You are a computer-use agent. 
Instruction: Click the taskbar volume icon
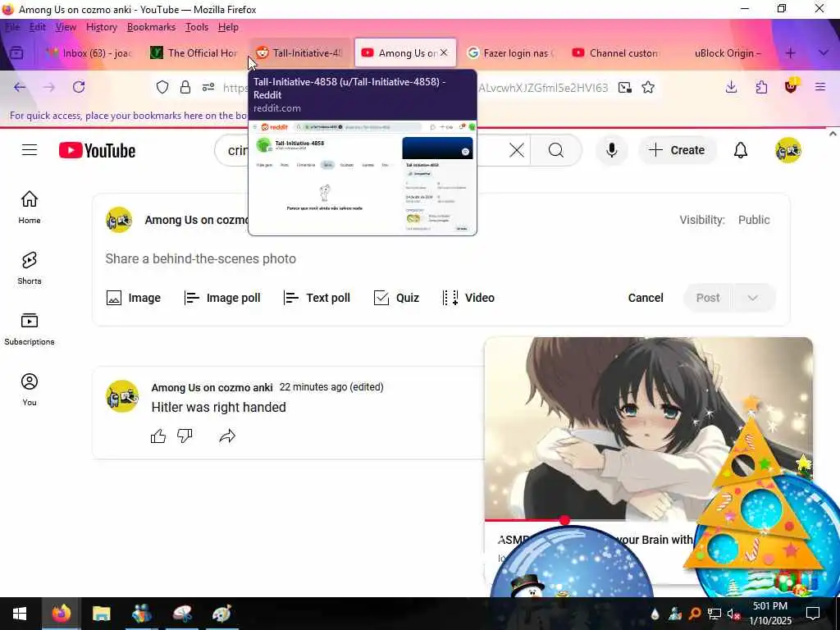pos(733,614)
